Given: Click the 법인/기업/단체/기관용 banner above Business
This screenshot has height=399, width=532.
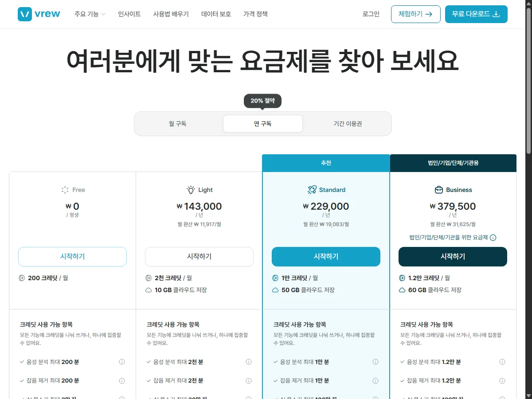Looking at the screenshot, I should click(x=453, y=163).
